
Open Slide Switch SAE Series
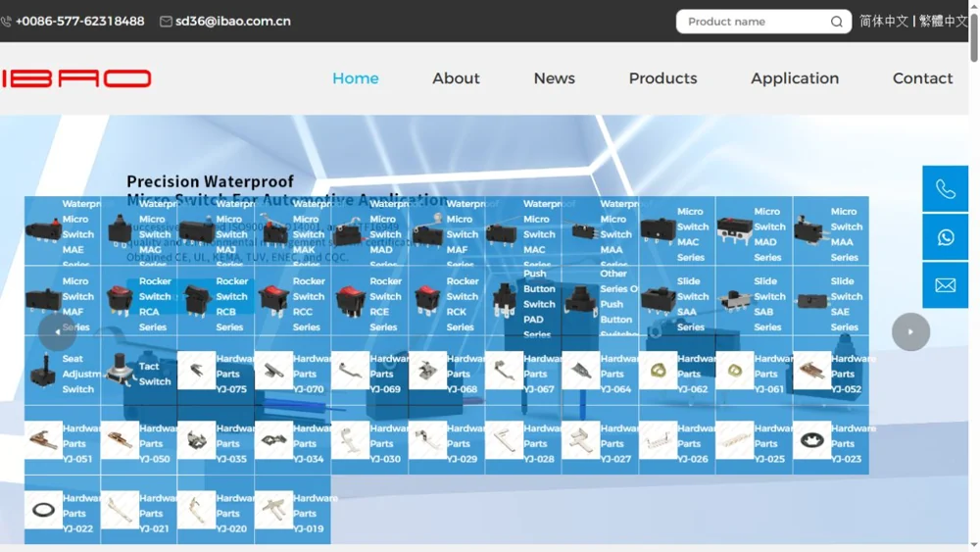(x=831, y=301)
